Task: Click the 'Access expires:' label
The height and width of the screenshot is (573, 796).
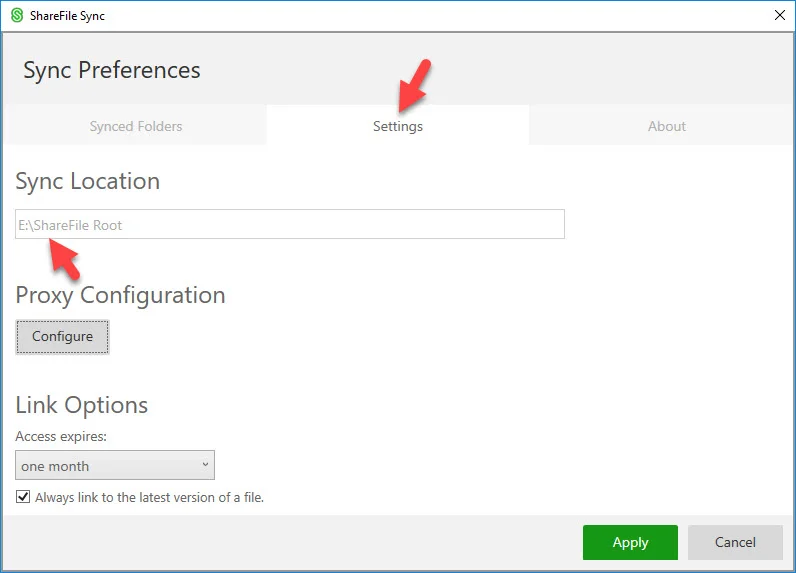Action: 61,436
